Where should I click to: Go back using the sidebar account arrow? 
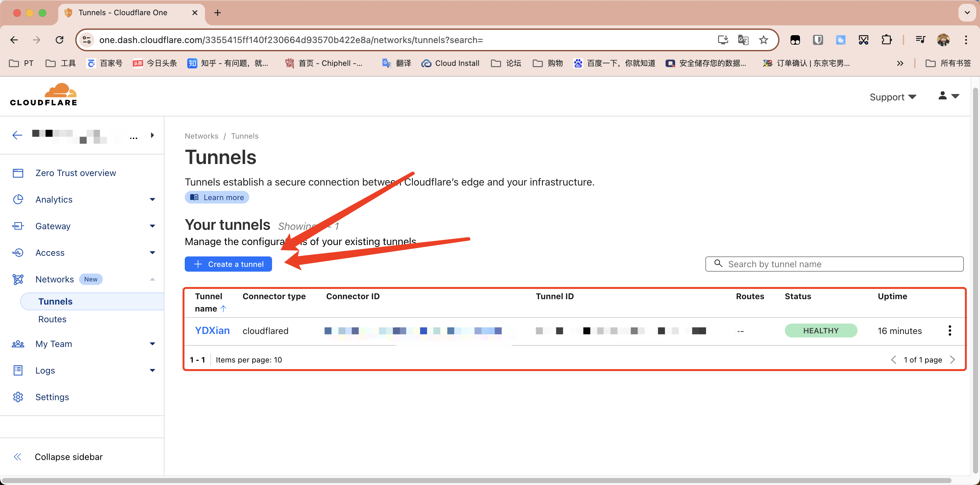tap(17, 135)
